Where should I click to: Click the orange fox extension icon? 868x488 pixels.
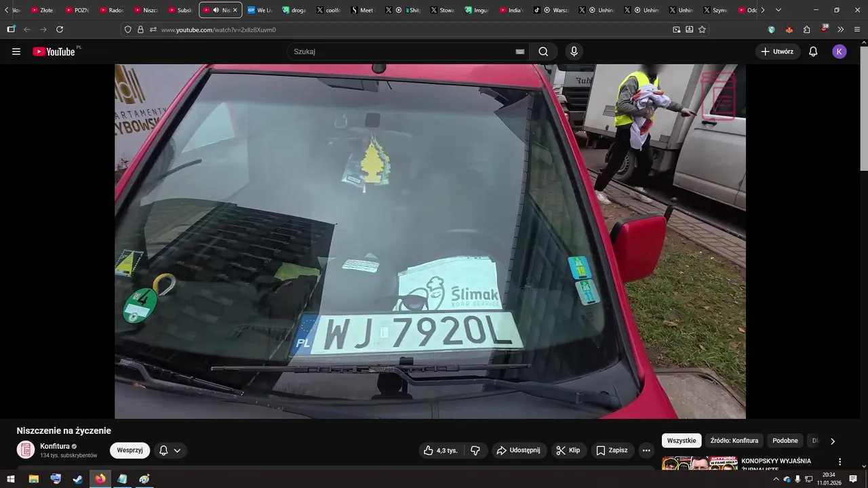[x=789, y=29]
